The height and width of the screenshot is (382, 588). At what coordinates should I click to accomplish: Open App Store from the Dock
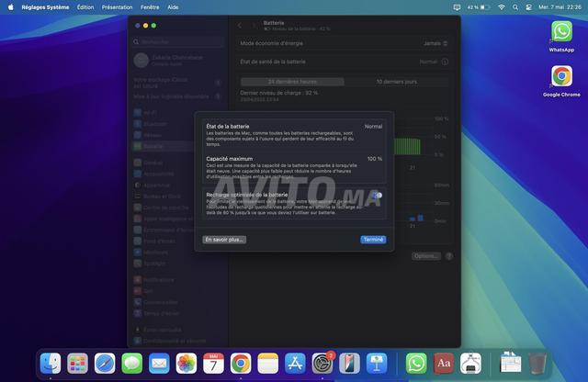pyautogui.click(x=295, y=363)
